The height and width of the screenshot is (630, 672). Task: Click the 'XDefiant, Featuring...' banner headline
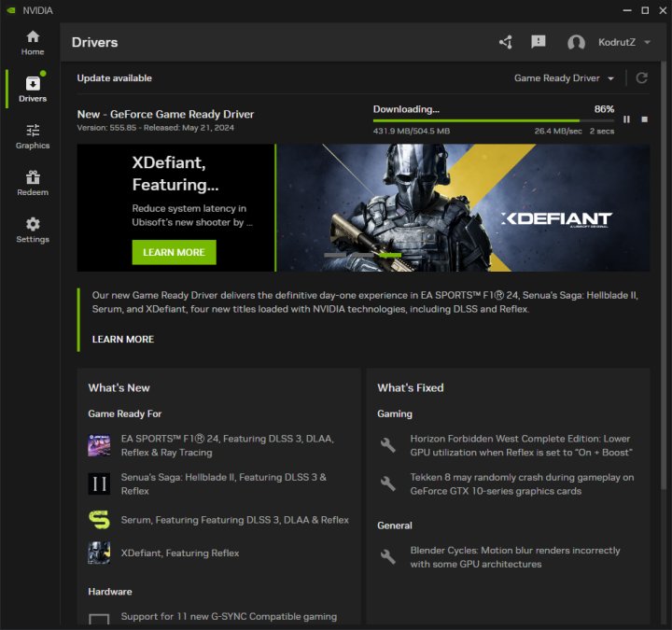(175, 174)
